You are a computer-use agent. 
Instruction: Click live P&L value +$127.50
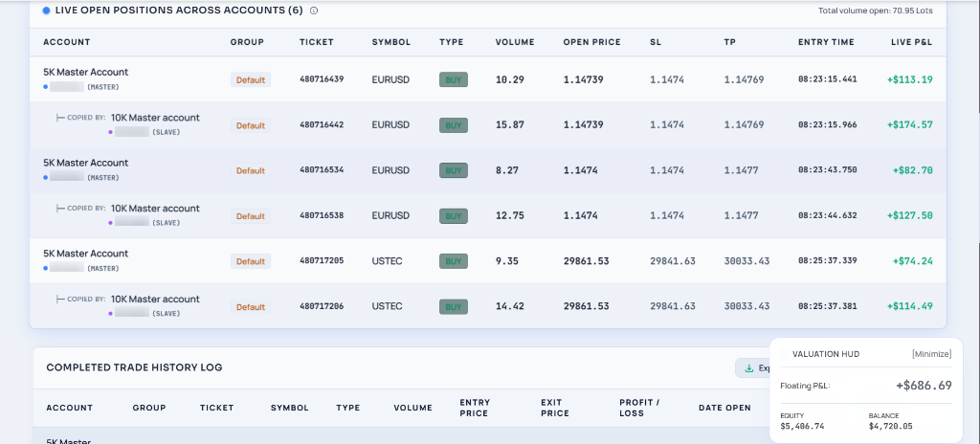tap(910, 215)
